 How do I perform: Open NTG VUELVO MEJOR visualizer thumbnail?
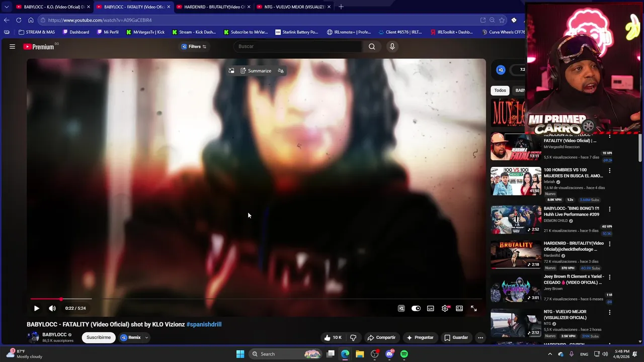[516, 323]
